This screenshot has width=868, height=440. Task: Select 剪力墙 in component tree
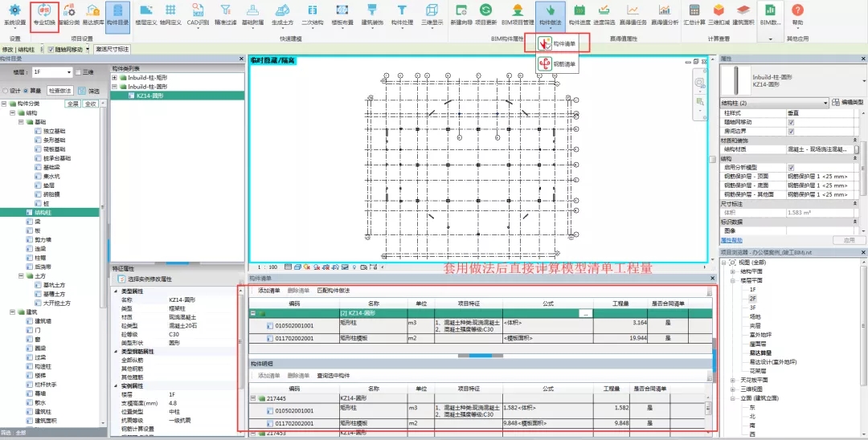42,240
